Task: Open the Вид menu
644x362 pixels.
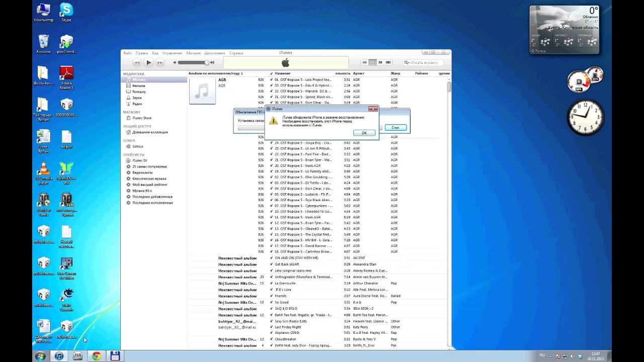Action: pyautogui.click(x=155, y=53)
